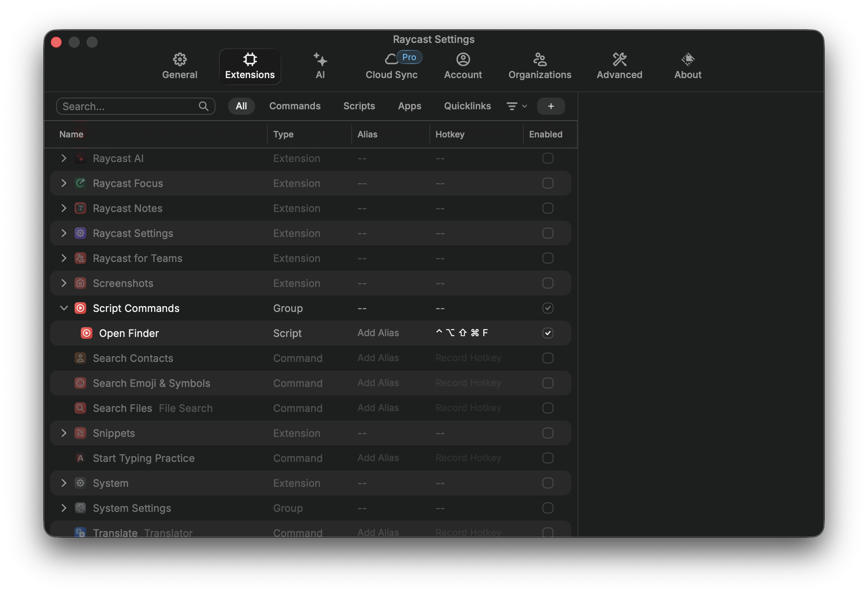This screenshot has height=595, width=868.
Task: Click the Search Emoji & Symbols icon
Action: pyautogui.click(x=80, y=383)
